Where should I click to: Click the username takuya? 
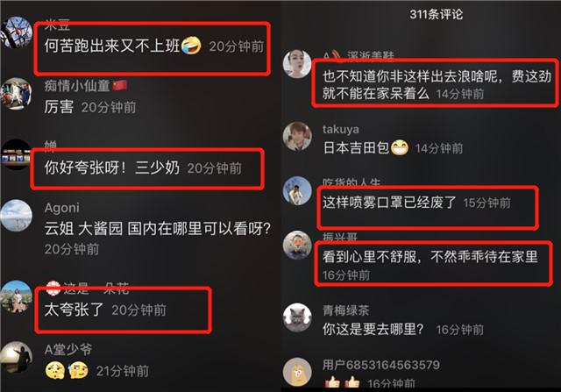point(341,129)
